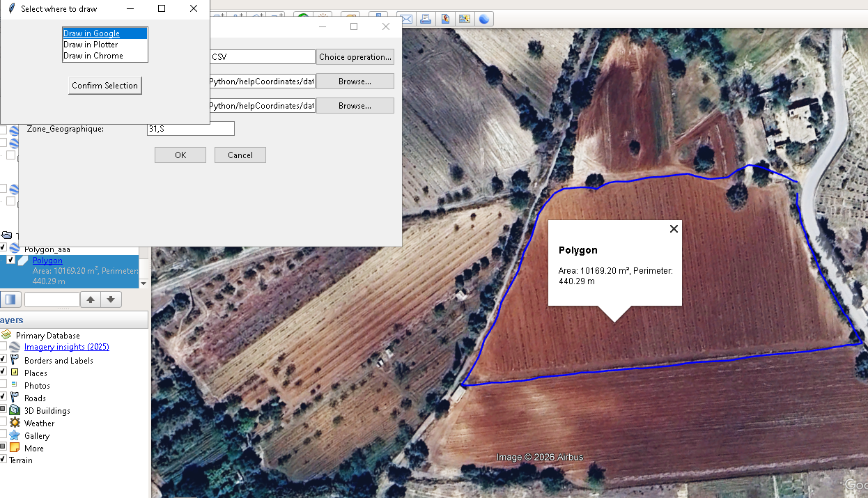Image resolution: width=868 pixels, height=498 pixels.
Task: Click the Zone_Geographique input field
Action: click(x=190, y=129)
